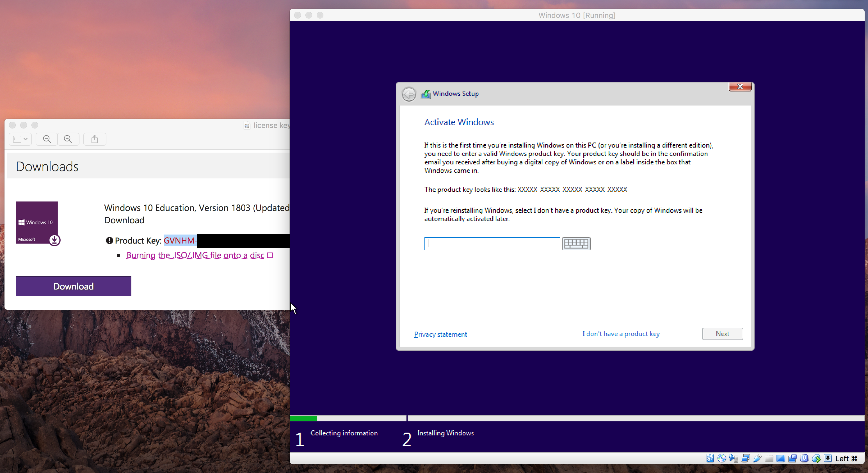
Task: Click the mouse integration status icon
Action: (x=816, y=458)
